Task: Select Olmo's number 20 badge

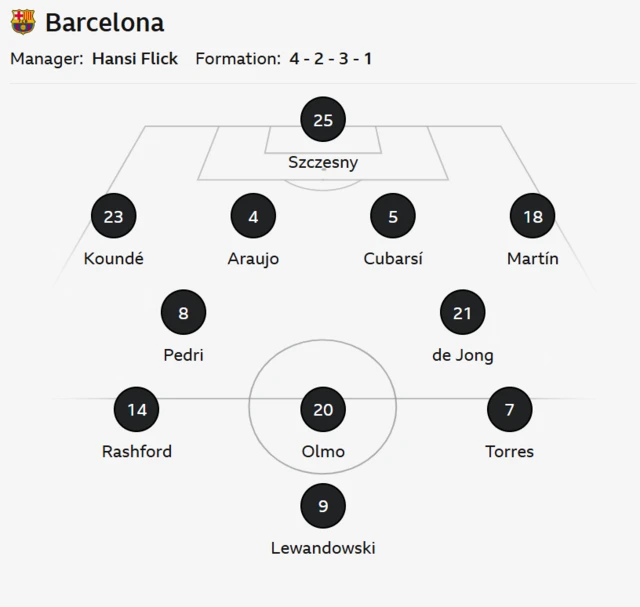Action: click(323, 410)
